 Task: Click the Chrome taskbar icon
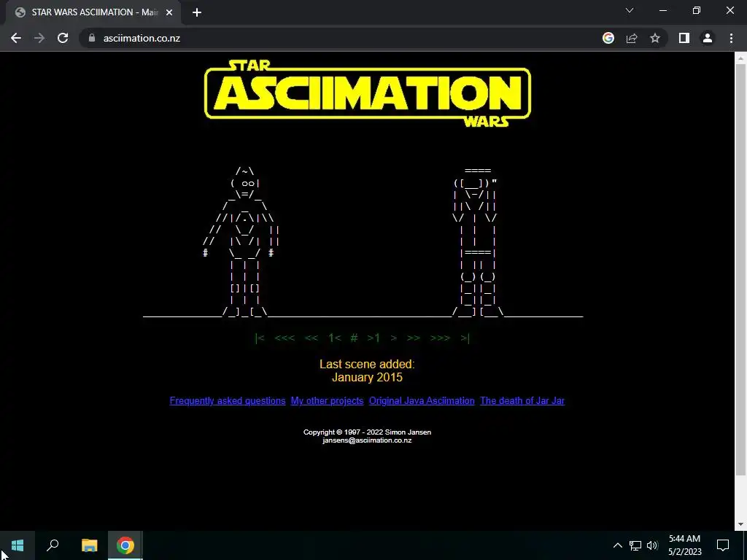125,545
